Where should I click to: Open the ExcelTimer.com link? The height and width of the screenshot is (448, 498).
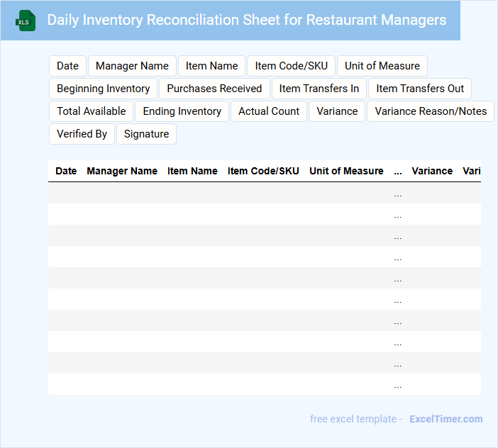(446, 419)
